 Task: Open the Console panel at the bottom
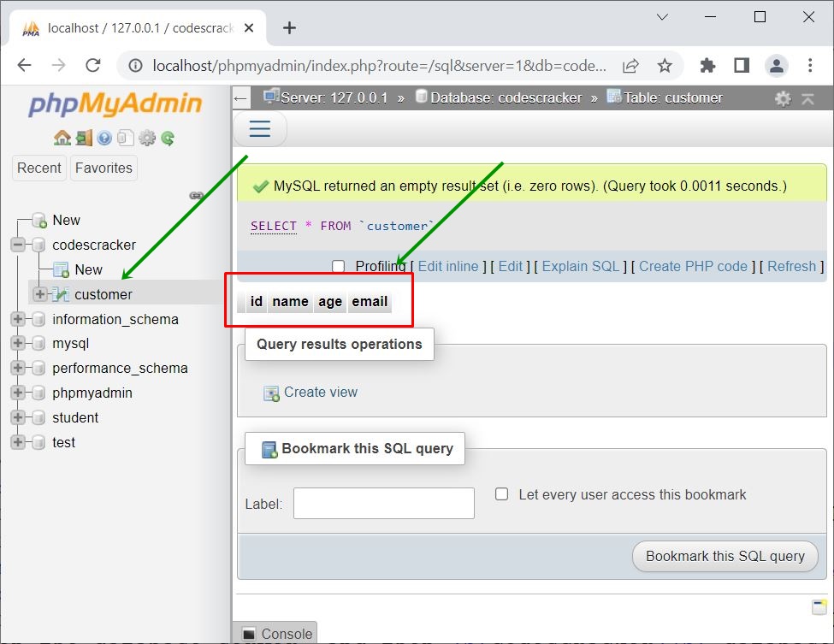(x=275, y=634)
